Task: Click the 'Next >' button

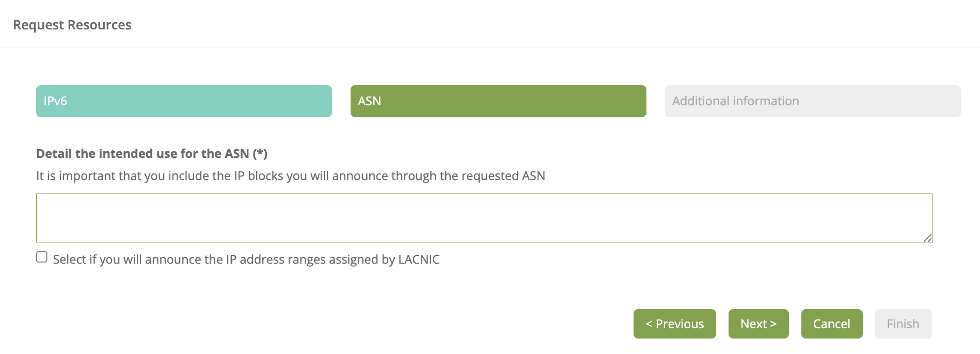Action: (758, 324)
